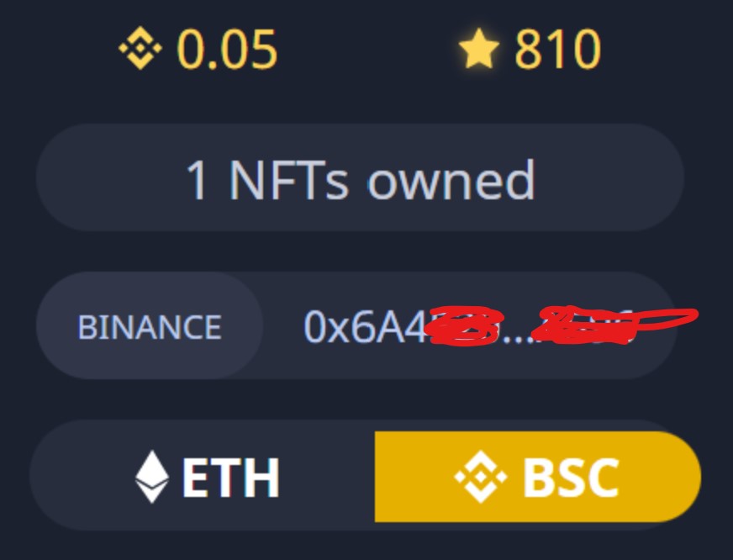Switch network to BSC
Viewport: 733px width, 560px height.
point(538,476)
